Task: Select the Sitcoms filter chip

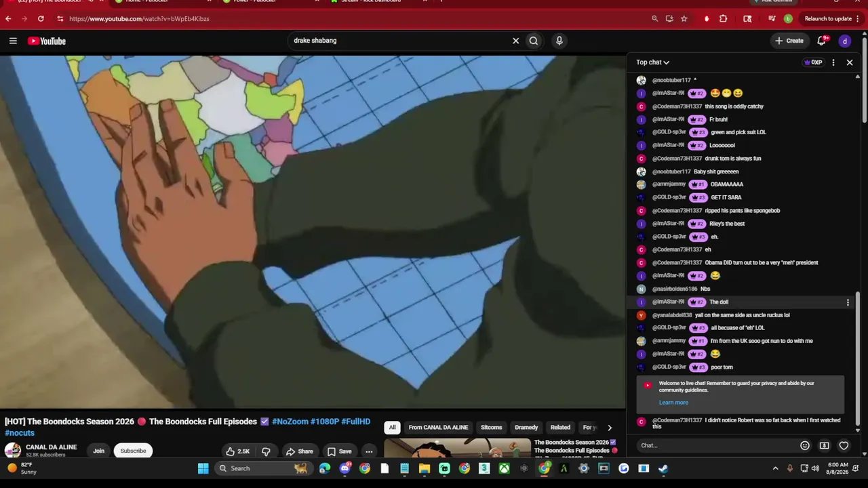Action: (492, 428)
